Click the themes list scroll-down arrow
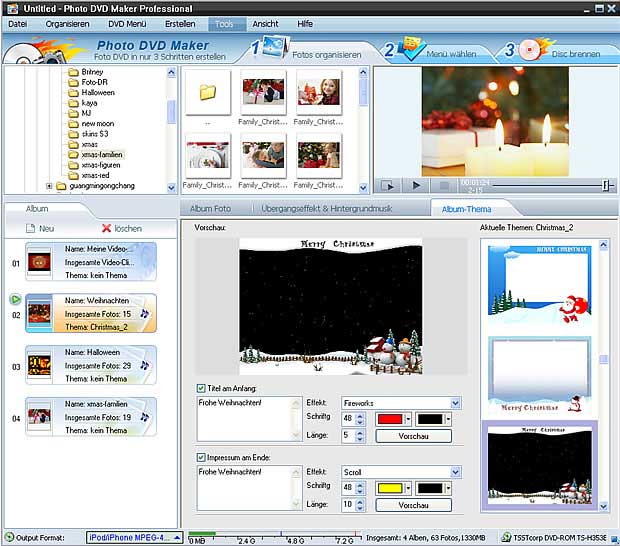 [603, 506]
